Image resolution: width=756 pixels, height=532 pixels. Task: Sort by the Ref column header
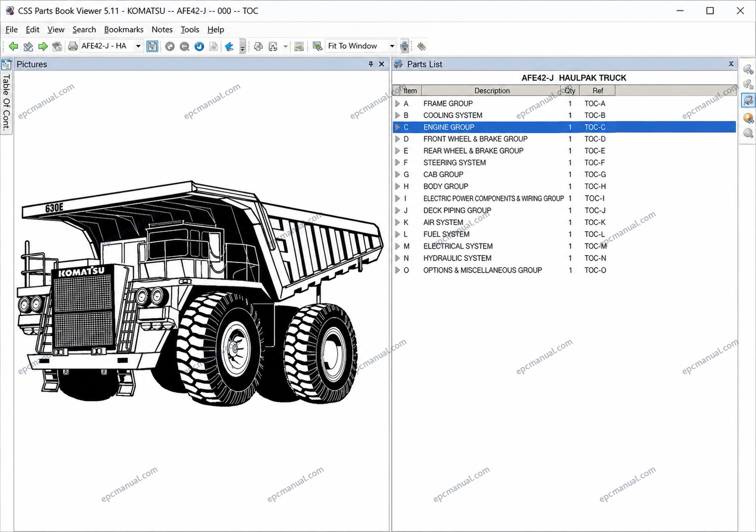[598, 90]
